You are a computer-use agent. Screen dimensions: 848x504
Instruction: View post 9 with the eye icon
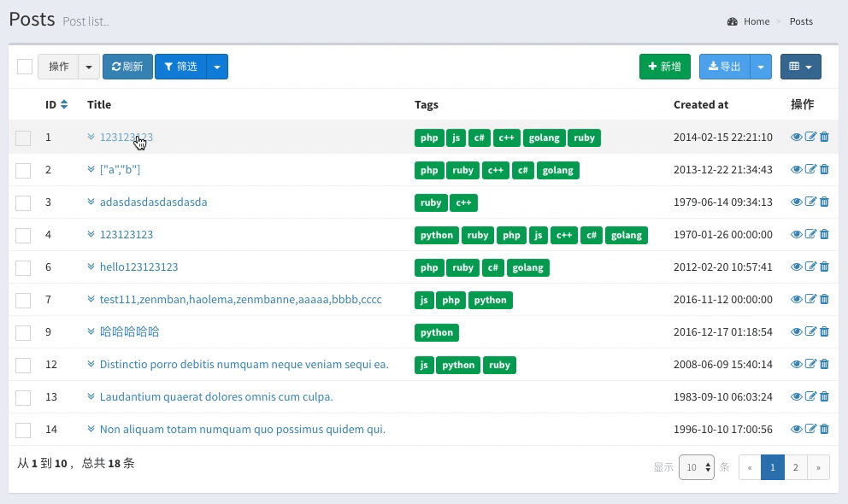pos(796,331)
